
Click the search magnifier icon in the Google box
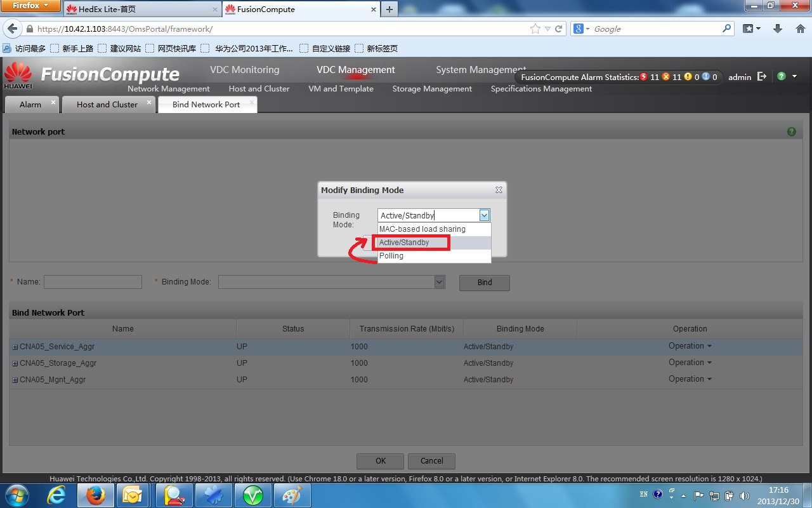[727, 29]
